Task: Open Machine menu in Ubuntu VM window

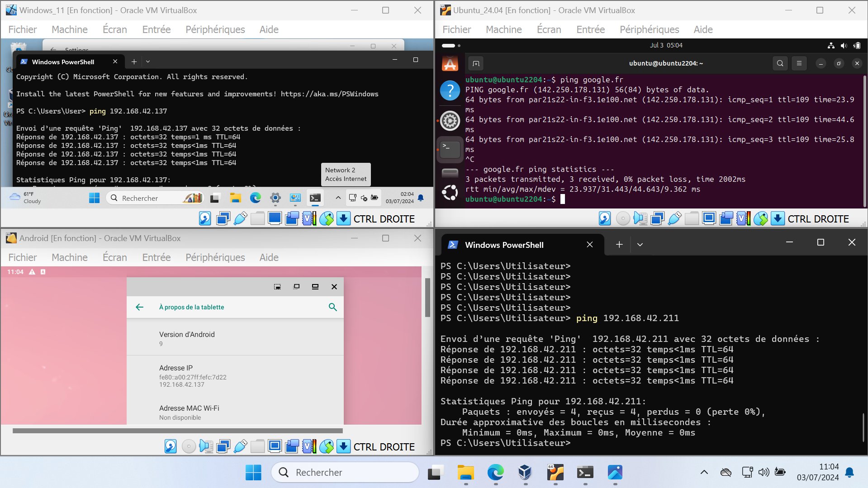Action: (503, 29)
